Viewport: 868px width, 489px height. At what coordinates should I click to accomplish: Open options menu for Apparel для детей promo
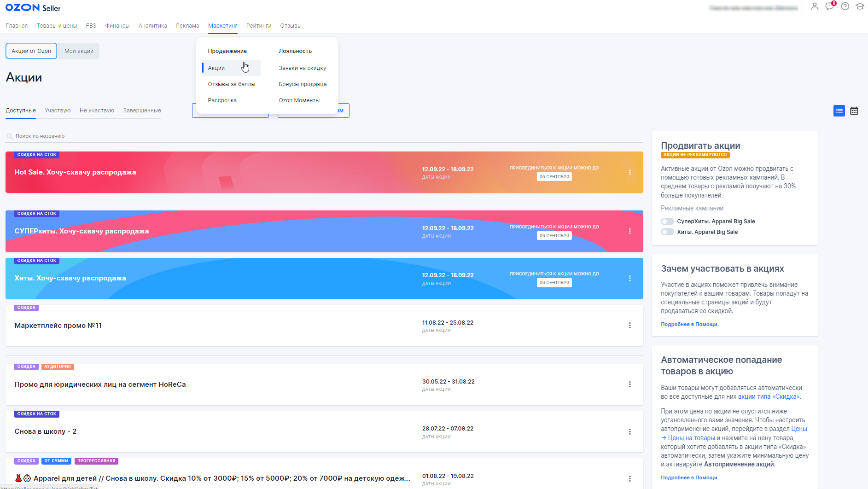[630, 479]
